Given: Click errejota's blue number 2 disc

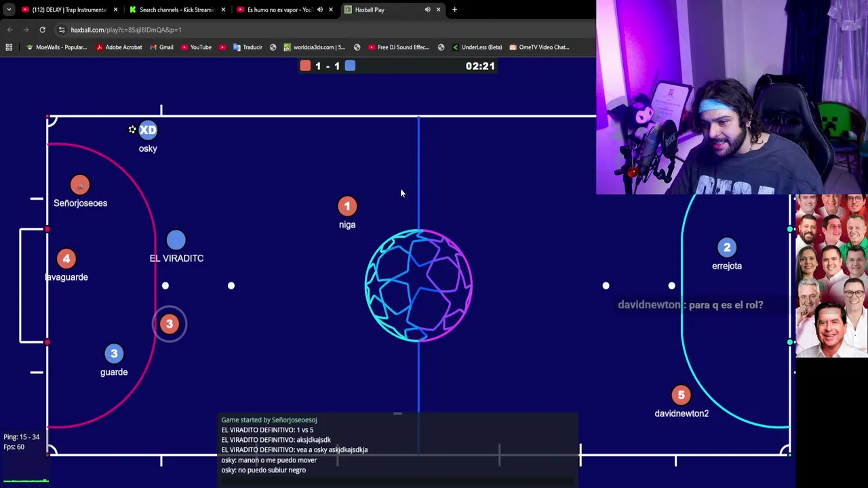Looking at the screenshot, I should (727, 247).
